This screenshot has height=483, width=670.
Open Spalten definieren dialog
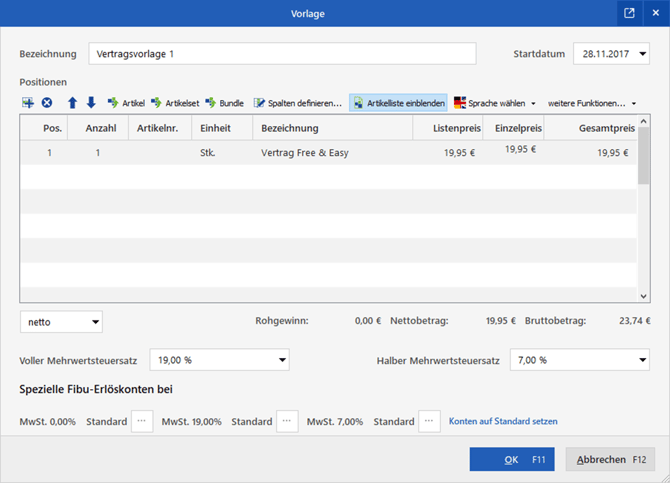297,103
